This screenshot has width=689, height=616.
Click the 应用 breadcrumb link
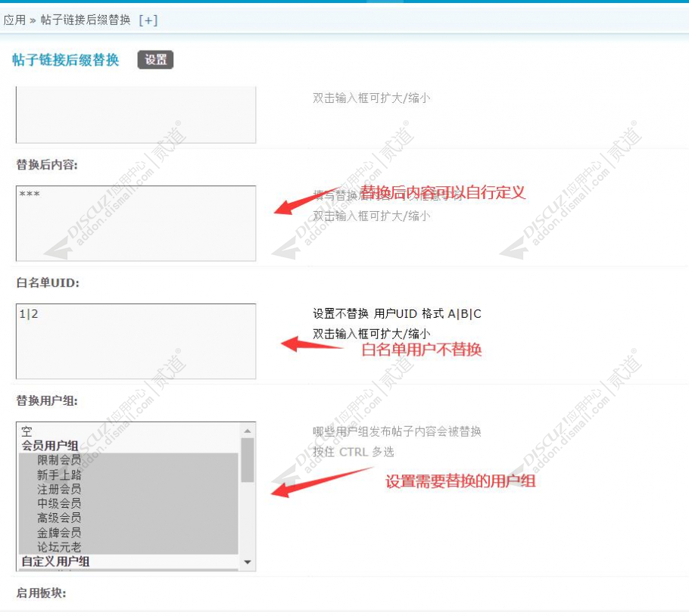pyautogui.click(x=14, y=20)
